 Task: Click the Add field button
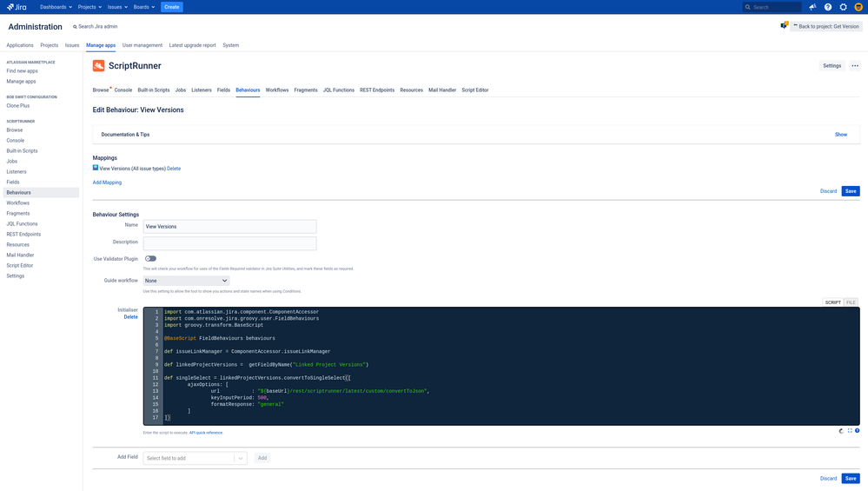point(262,458)
